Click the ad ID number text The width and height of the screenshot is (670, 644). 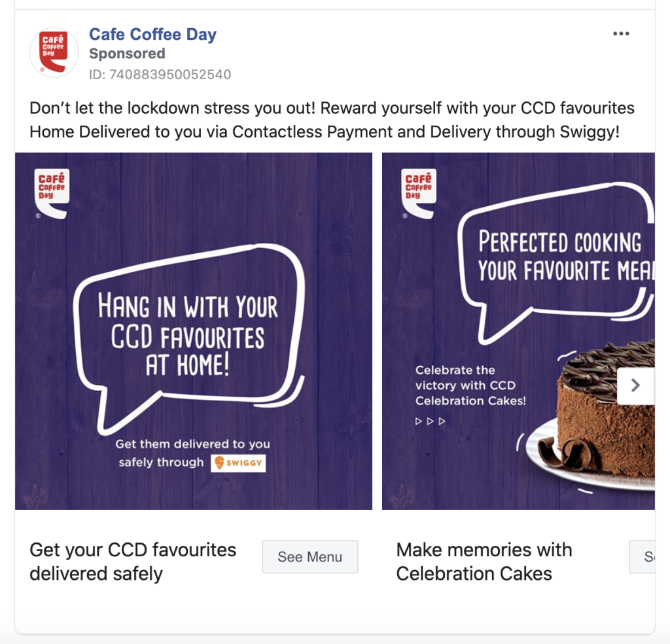point(160,75)
